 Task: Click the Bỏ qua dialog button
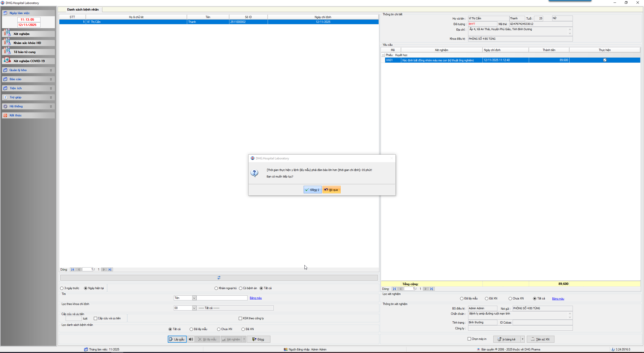tap(331, 190)
